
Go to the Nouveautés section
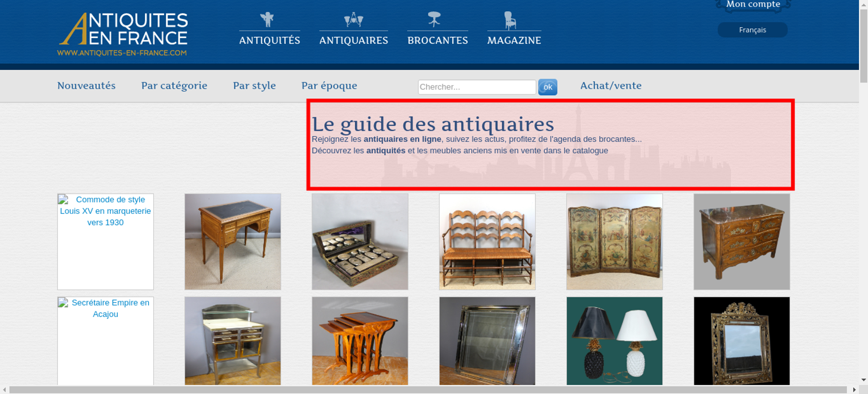coord(86,86)
